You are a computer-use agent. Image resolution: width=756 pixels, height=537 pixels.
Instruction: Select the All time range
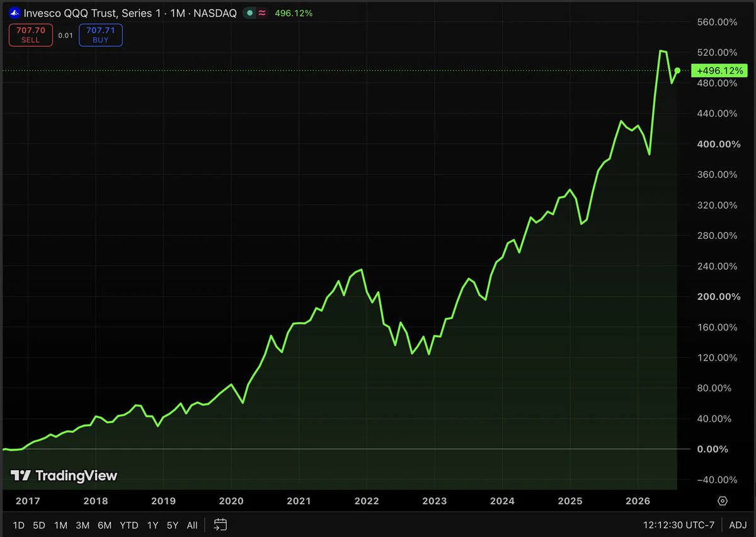tap(192, 525)
